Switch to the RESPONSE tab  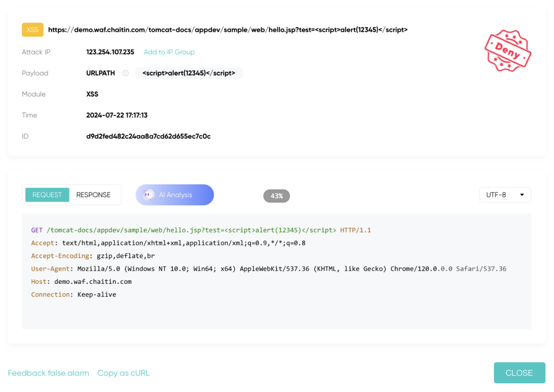[x=93, y=195]
